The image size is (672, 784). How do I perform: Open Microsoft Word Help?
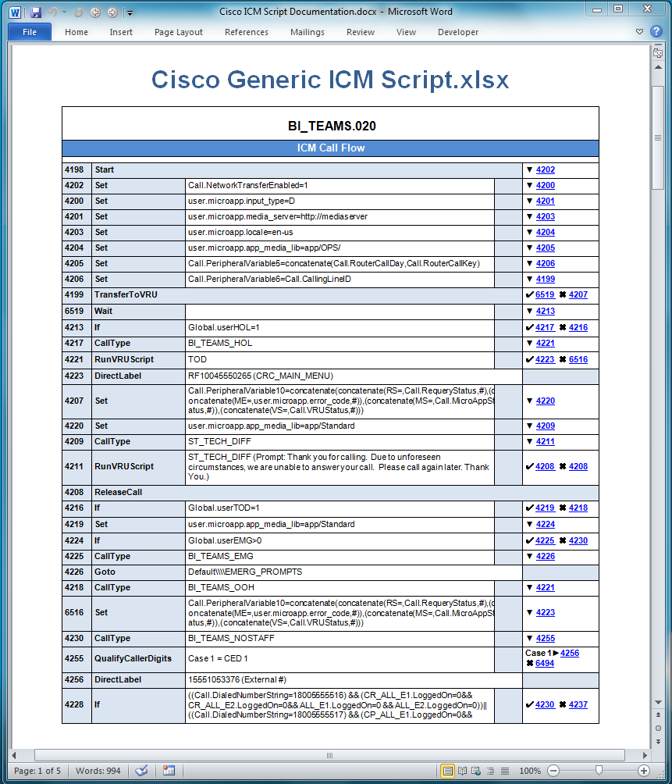[656, 31]
